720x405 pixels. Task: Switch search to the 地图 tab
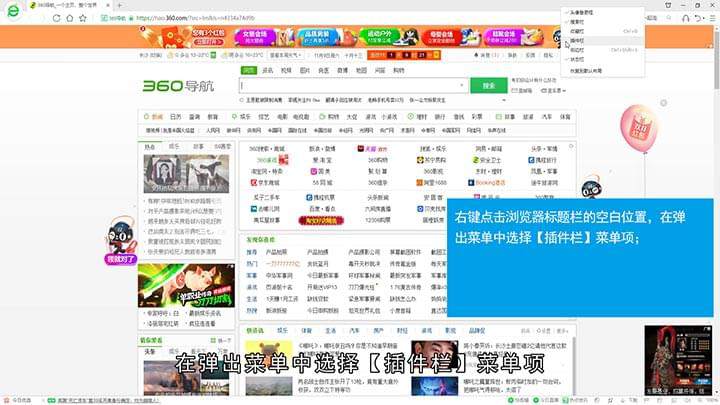(361, 70)
